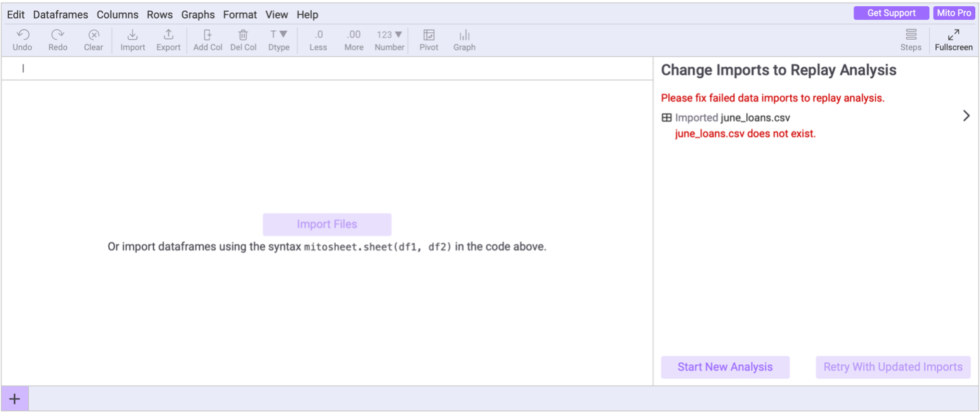
Task: Expand the june_loans.csv import chevron
Action: tap(966, 116)
